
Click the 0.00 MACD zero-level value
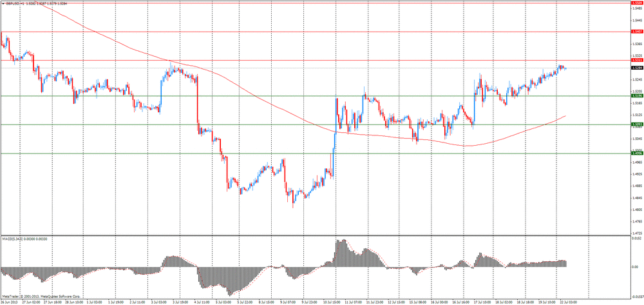click(x=636, y=267)
